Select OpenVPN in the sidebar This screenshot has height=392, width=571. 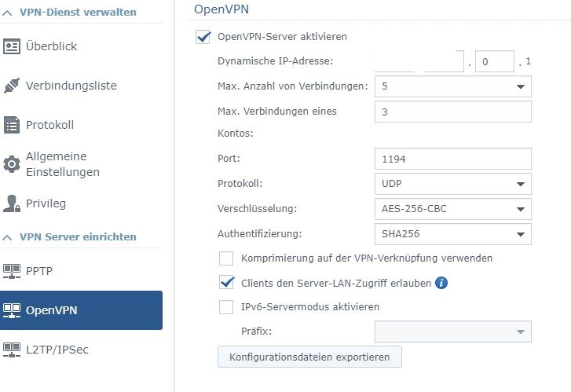pyautogui.click(x=81, y=310)
